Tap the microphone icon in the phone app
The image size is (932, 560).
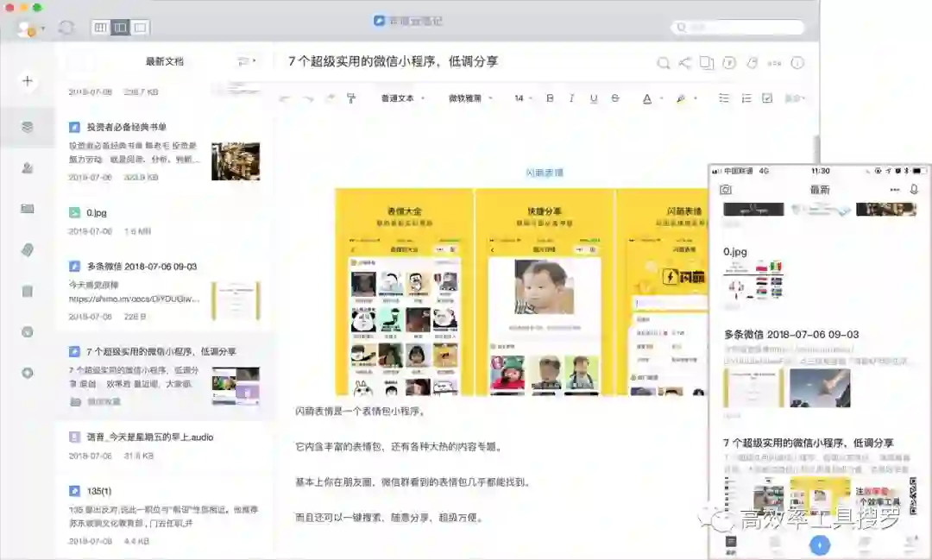click(914, 189)
